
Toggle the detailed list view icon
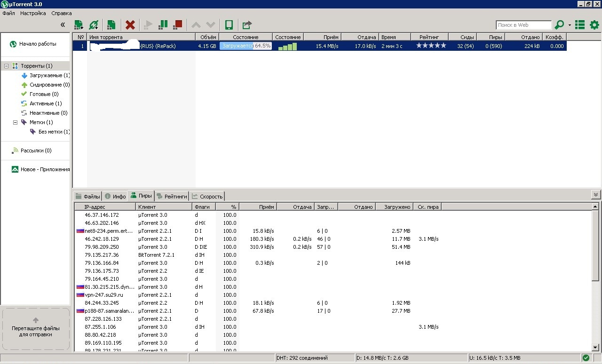[x=580, y=25]
